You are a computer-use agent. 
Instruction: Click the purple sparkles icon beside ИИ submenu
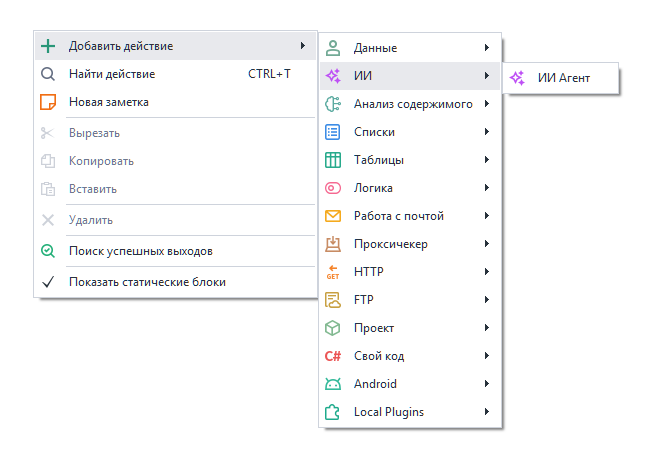333,76
